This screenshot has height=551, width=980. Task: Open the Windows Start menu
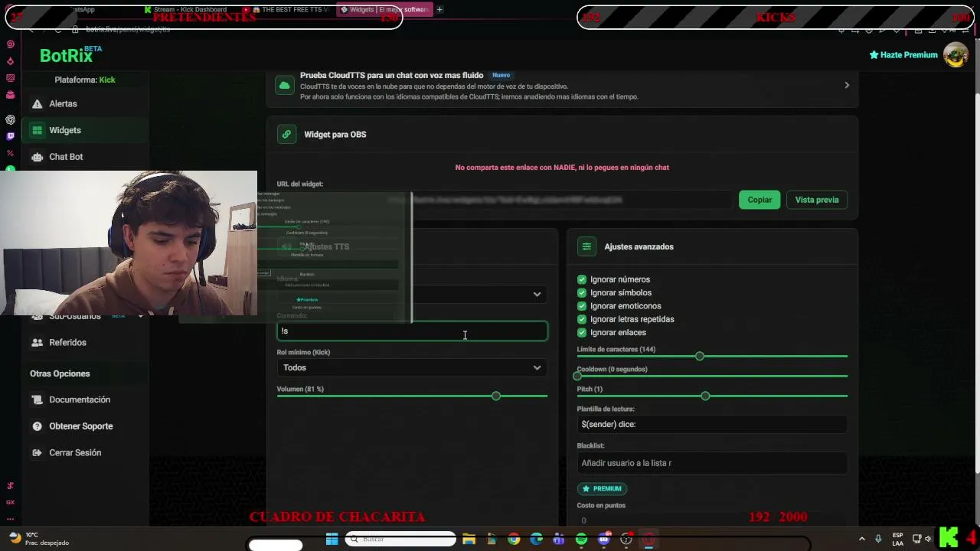[332, 540]
